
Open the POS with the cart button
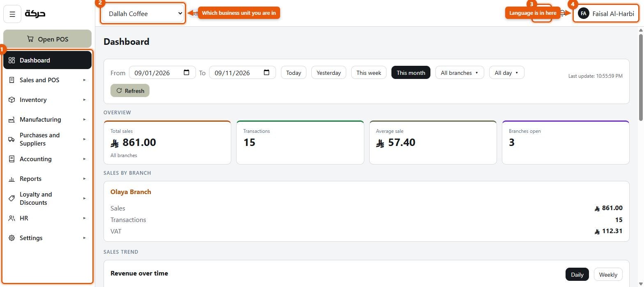[x=47, y=39]
